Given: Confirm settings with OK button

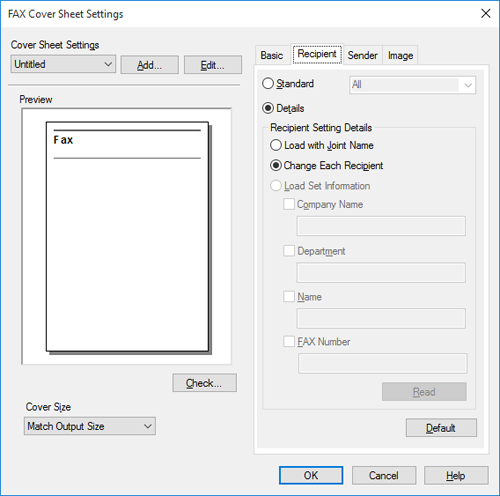Looking at the screenshot, I should [x=311, y=475].
